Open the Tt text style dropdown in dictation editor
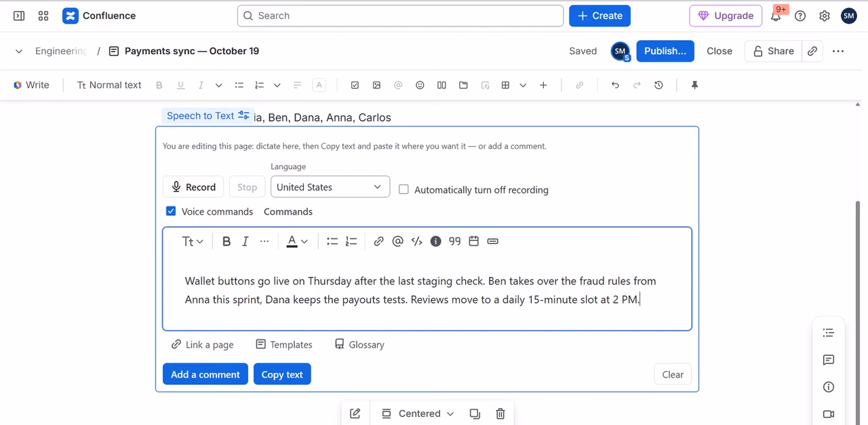 (x=193, y=241)
